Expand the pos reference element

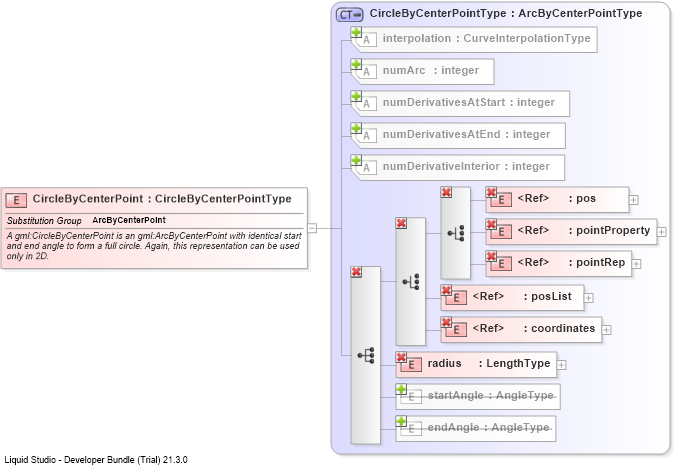(633, 200)
